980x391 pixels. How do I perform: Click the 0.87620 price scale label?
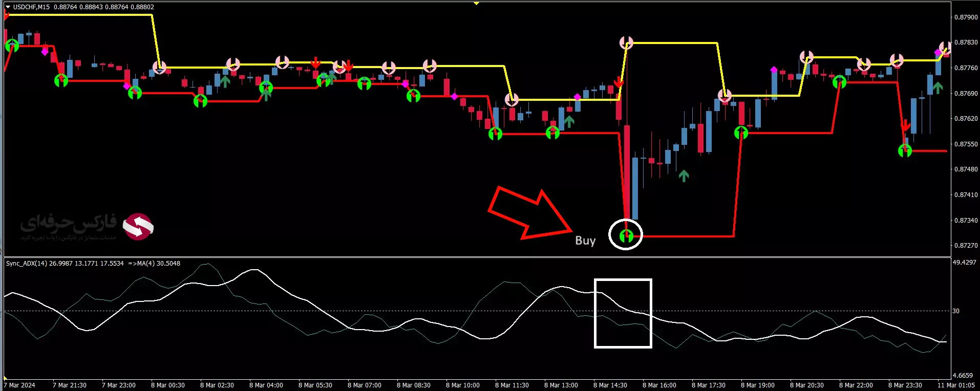click(x=966, y=118)
